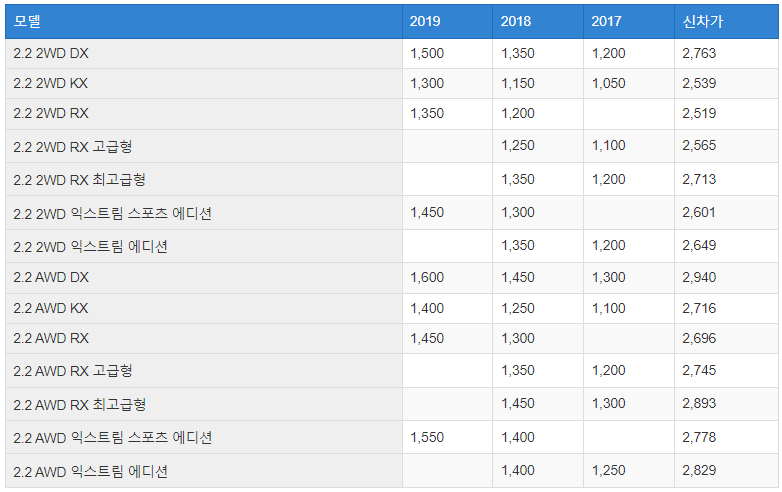Click the 2017 value 1,100 in AWD KX row

tap(608, 308)
